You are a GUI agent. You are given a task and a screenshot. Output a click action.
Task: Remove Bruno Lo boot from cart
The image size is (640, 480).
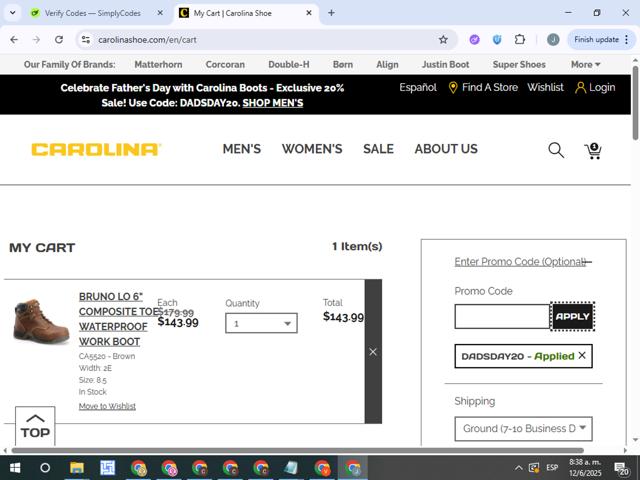(x=373, y=351)
